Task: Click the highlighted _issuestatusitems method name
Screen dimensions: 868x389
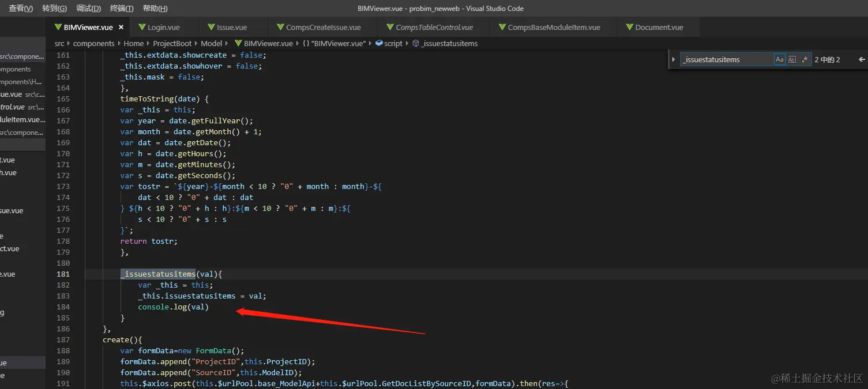Action: (x=158, y=274)
